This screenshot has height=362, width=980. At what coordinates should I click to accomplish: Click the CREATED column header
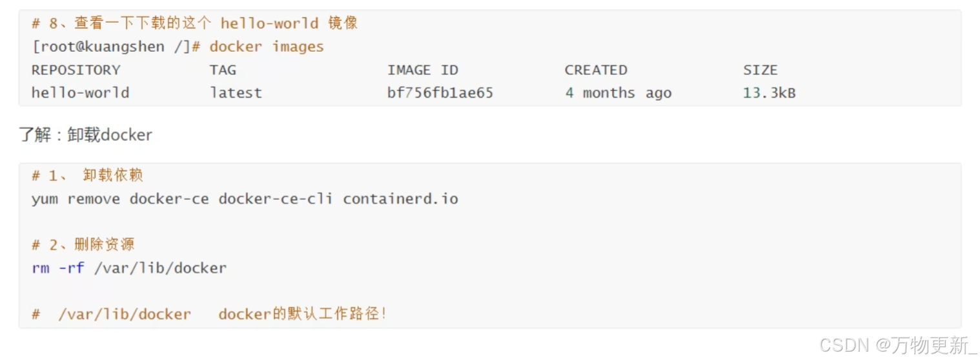coord(596,70)
